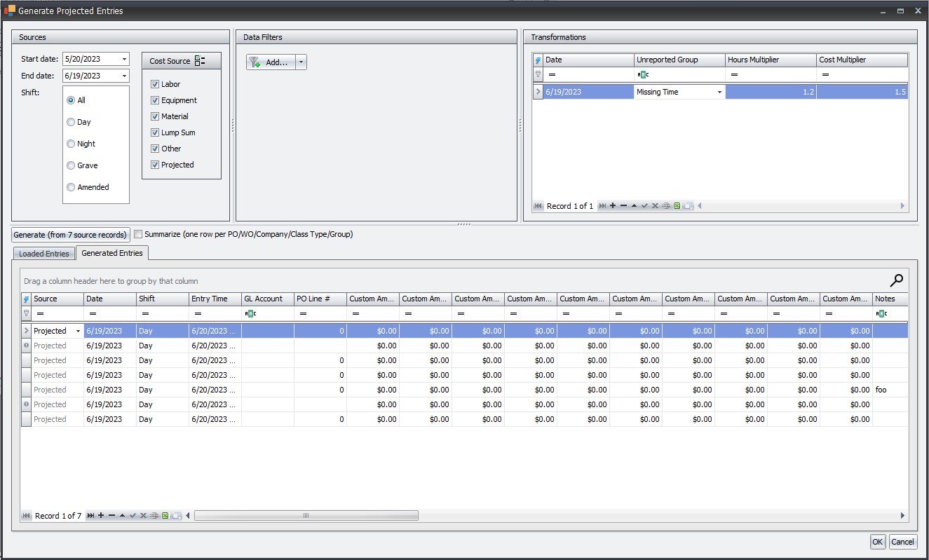Delete record via minus in Generated Entries navigator
The height and width of the screenshot is (560, 929).
click(x=111, y=516)
